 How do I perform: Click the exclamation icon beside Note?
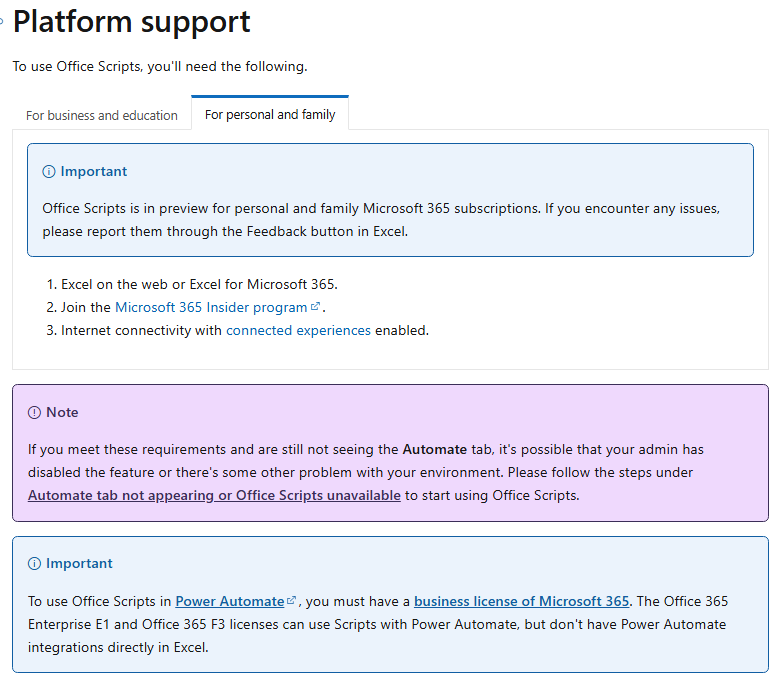coord(34,412)
